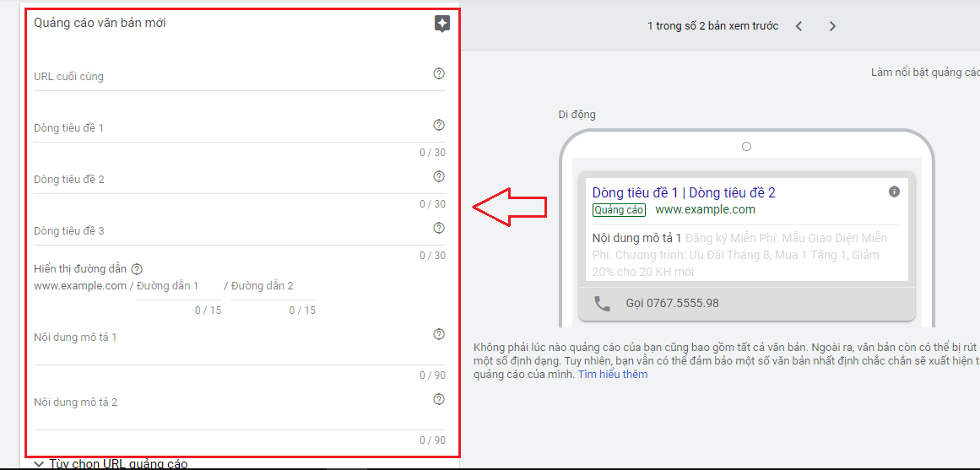Select the Đường dẫn 2 path field
Viewport: 980px width, 470px height.
point(273,287)
